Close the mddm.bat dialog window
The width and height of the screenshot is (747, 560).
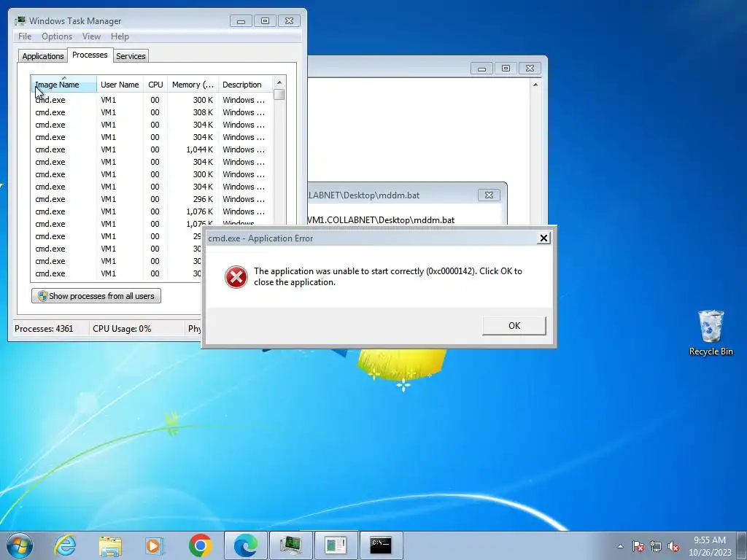(x=489, y=195)
